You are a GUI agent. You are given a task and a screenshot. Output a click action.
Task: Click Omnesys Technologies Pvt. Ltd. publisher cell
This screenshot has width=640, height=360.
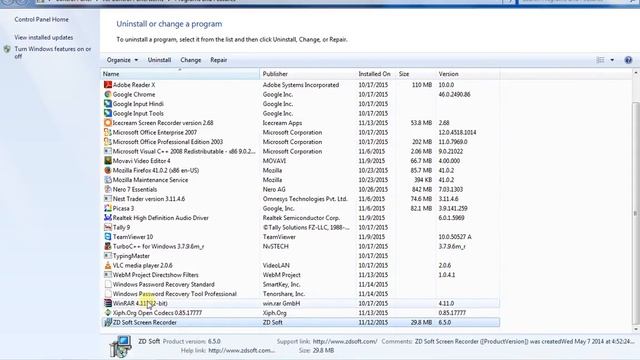[305, 199]
